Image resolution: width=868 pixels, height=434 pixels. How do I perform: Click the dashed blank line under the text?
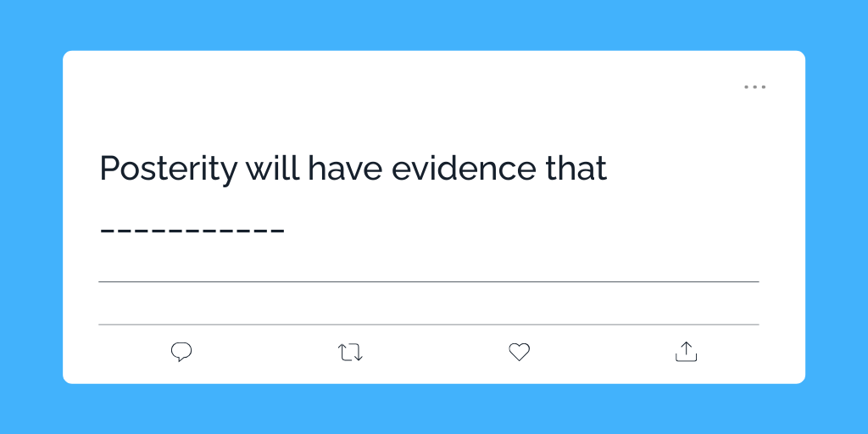[192, 230]
